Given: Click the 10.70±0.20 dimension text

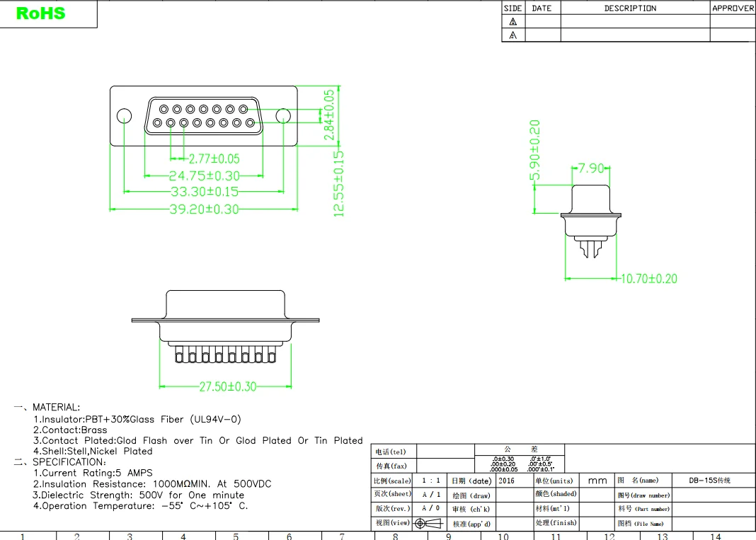Looking at the screenshot, I should (x=648, y=279).
